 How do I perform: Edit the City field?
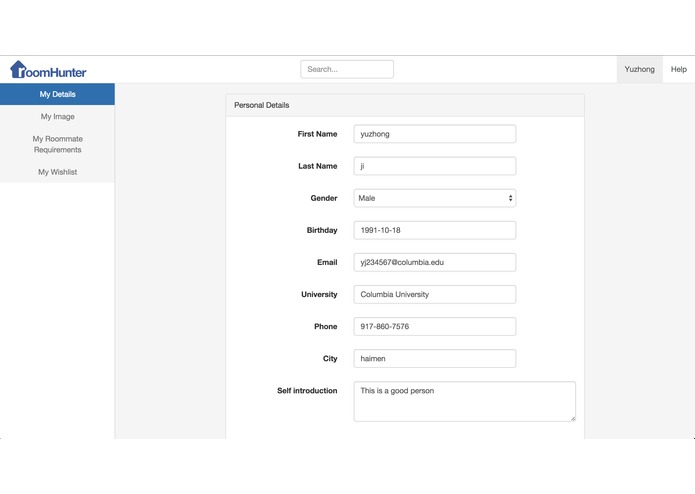click(x=434, y=358)
